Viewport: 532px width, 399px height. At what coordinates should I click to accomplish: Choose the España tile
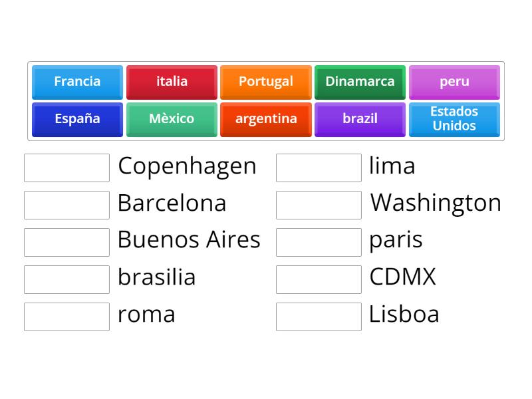tap(77, 119)
